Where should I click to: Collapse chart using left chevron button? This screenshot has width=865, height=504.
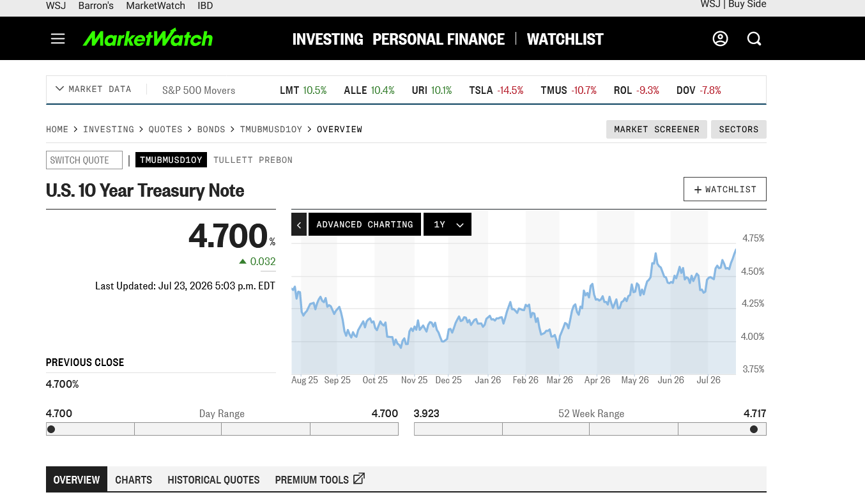point(299,224)
